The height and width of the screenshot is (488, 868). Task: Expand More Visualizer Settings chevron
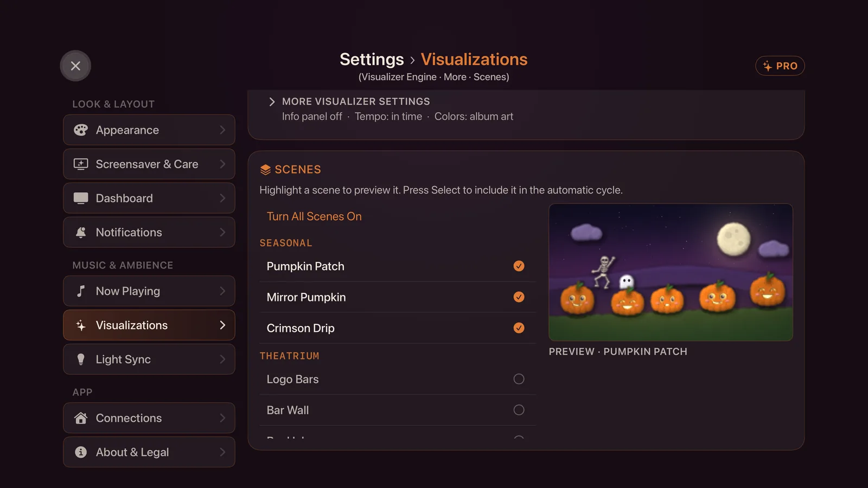pyautogui.click(x=272, y=101)
